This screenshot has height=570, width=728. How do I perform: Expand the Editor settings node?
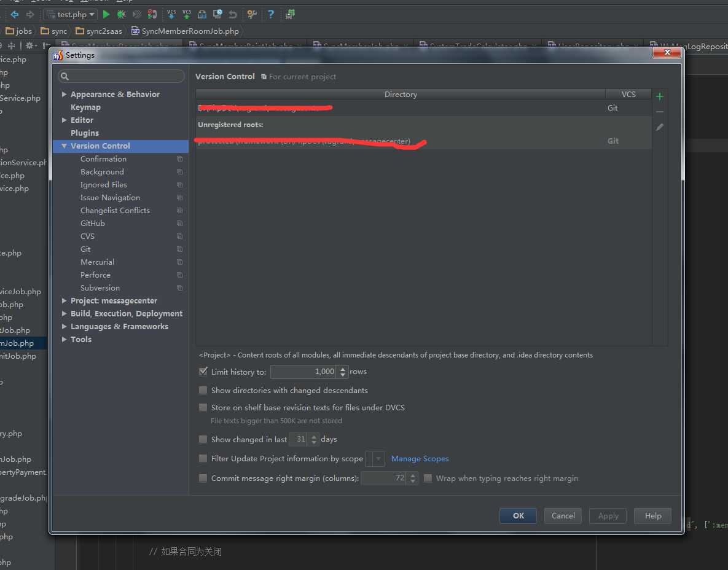point(64,120)
